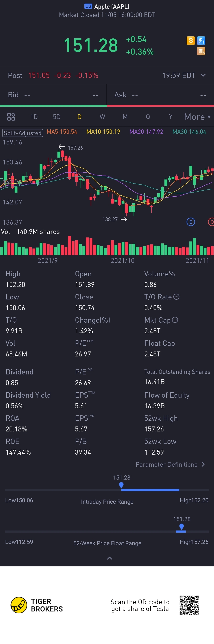Tap the Tesla share QR code

coord(189,605)
